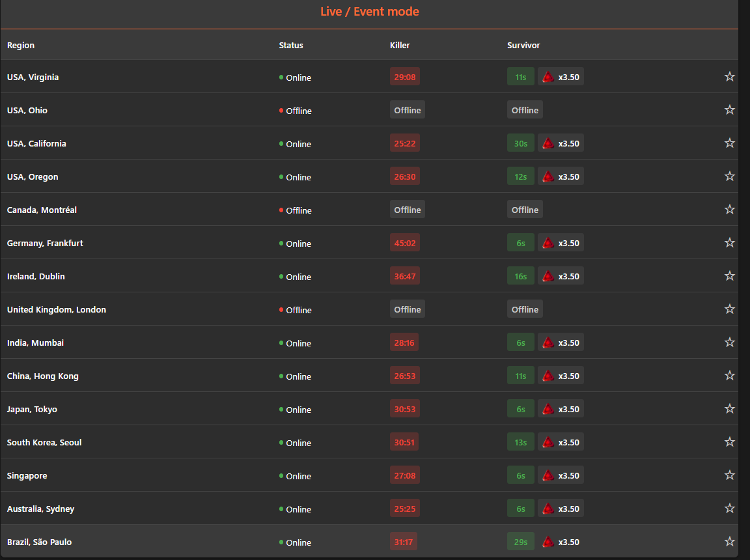
Task: Click Canada, Montréal killer Offline badge
Action: click(407, 210)
